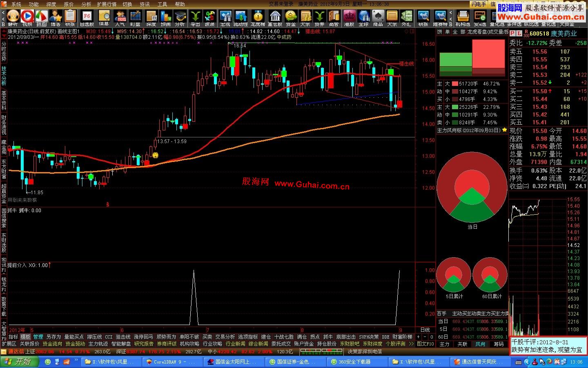Open the 港股 crown icon
Screen dimensions: 588x368
(349, 18)
